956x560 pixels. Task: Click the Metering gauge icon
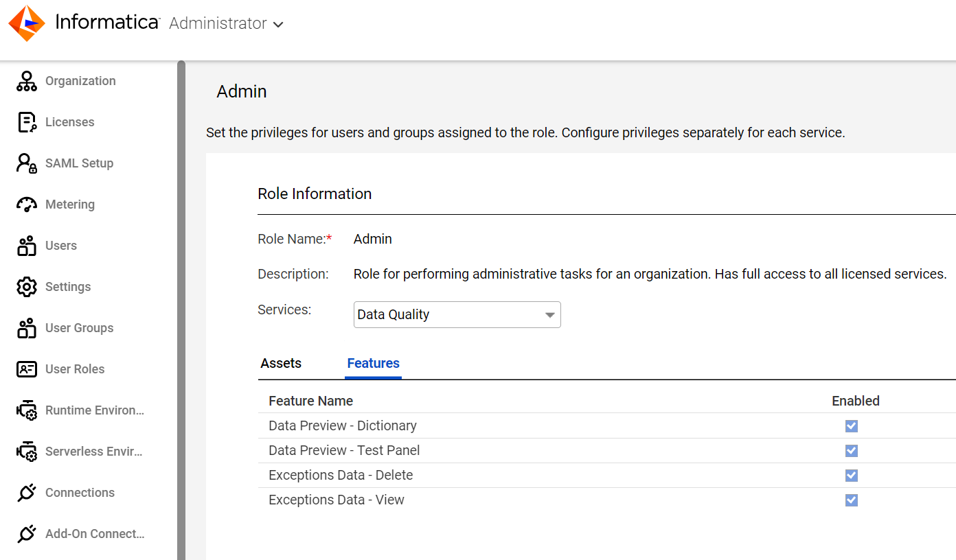[27, 205]
